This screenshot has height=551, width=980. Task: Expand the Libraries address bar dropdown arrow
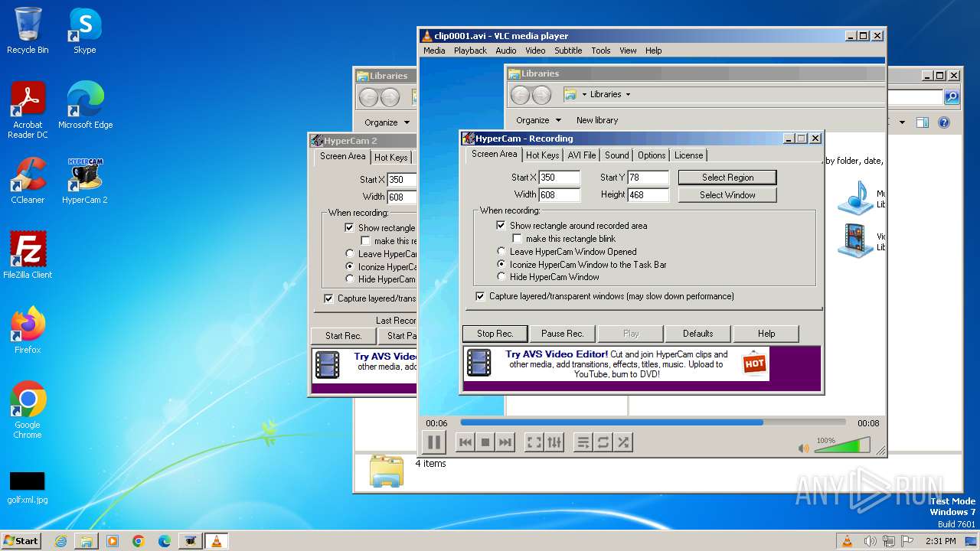point(628,95)
